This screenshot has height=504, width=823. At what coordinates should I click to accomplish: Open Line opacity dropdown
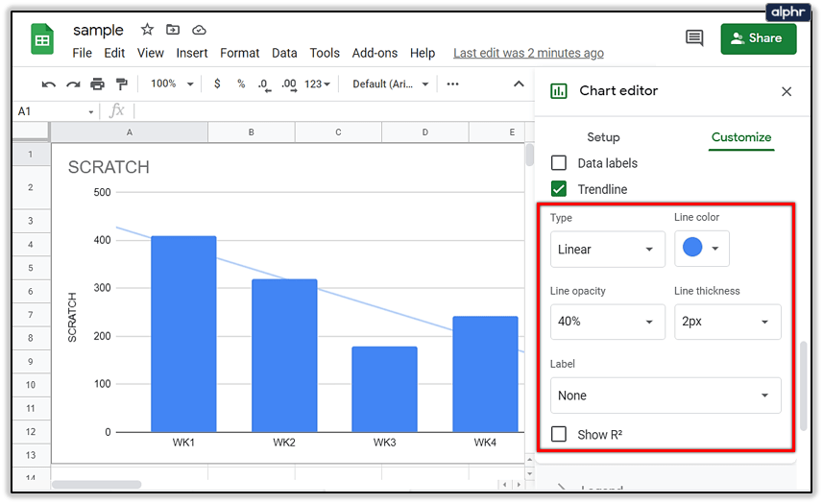[x=607, y=322]
